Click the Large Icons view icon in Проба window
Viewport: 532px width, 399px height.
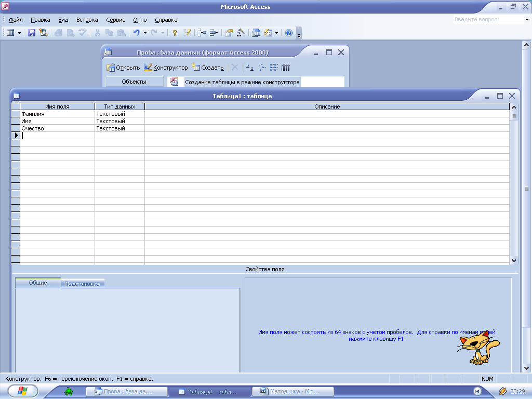tap(250, 67)
